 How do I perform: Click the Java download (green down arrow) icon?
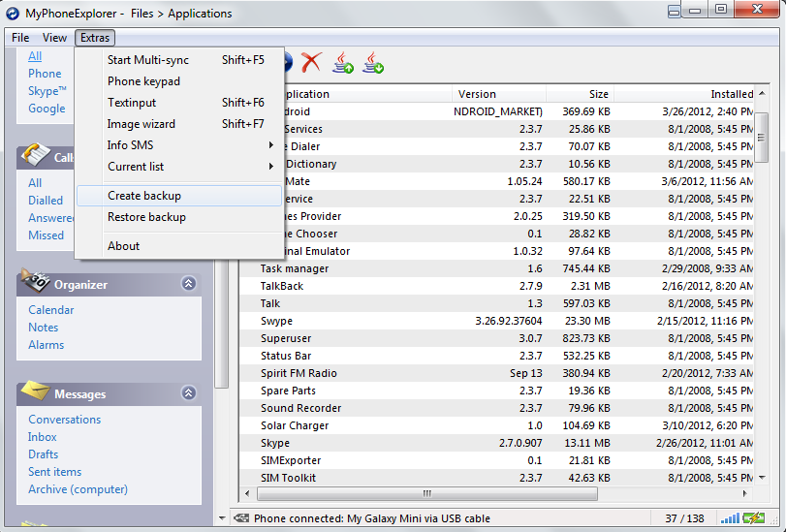(373, 63)
